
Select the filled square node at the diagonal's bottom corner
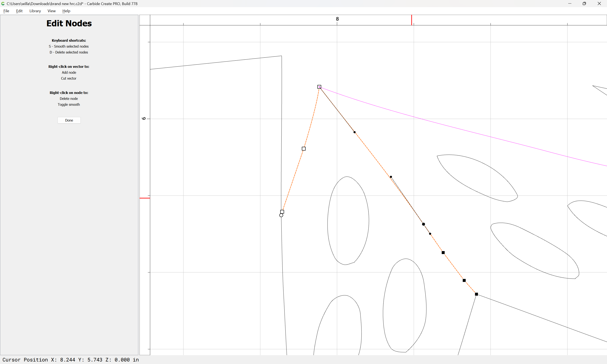click(477, 294)
